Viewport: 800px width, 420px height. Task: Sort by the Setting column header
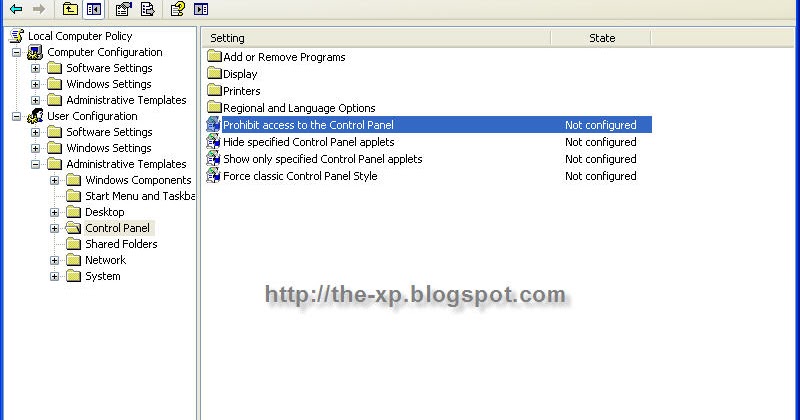pos(376,38)
